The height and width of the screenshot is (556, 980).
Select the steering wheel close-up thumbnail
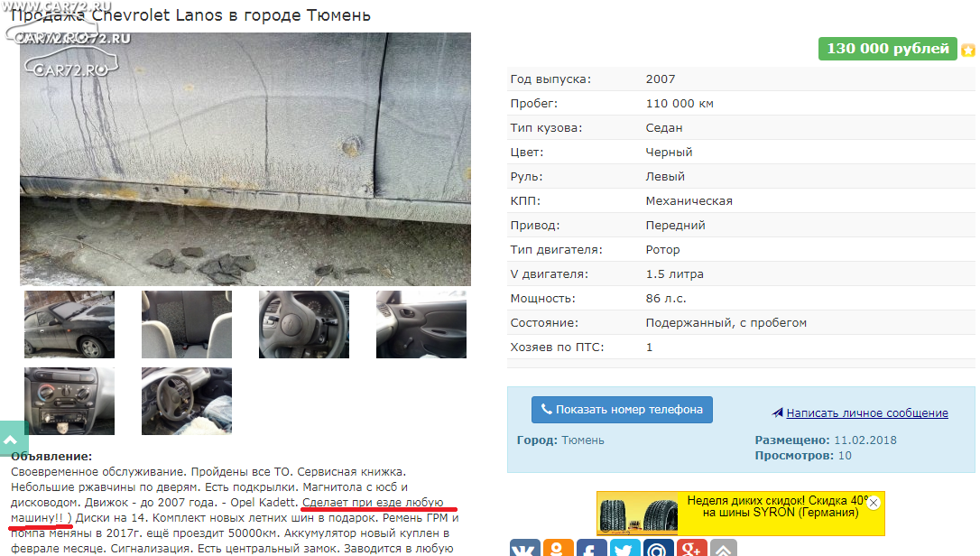(x=304, y=325)
